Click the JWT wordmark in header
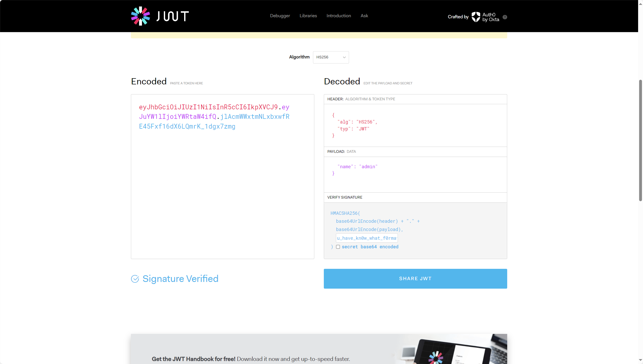The image size is (643, 364). (173, 16)
